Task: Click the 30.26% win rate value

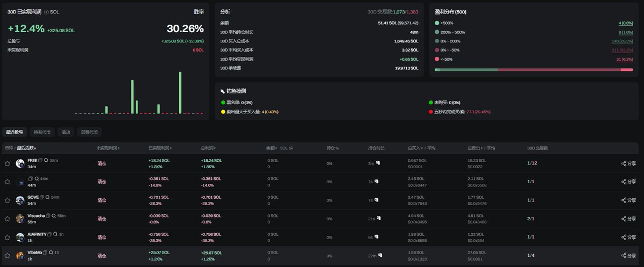Action: (x=185, y=28)
